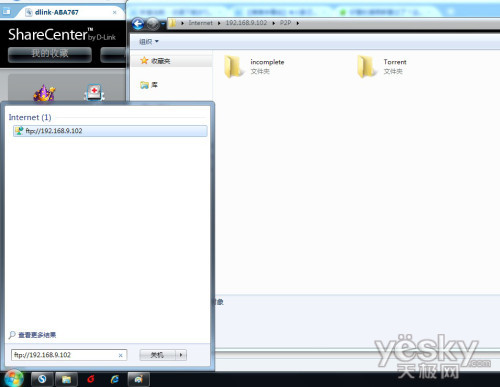
Task: Click 查看更多结果 see more results link
Action: point(37,335)
